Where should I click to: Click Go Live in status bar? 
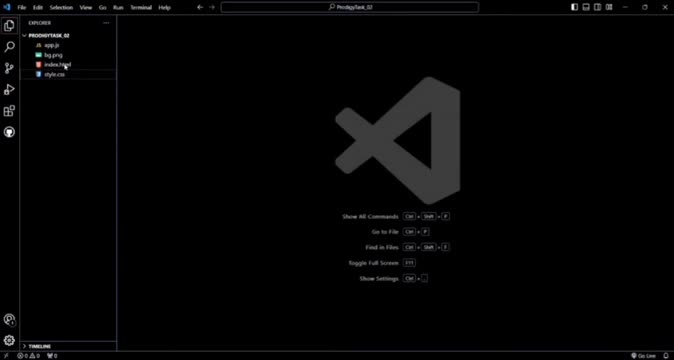(x=643, y=356)
